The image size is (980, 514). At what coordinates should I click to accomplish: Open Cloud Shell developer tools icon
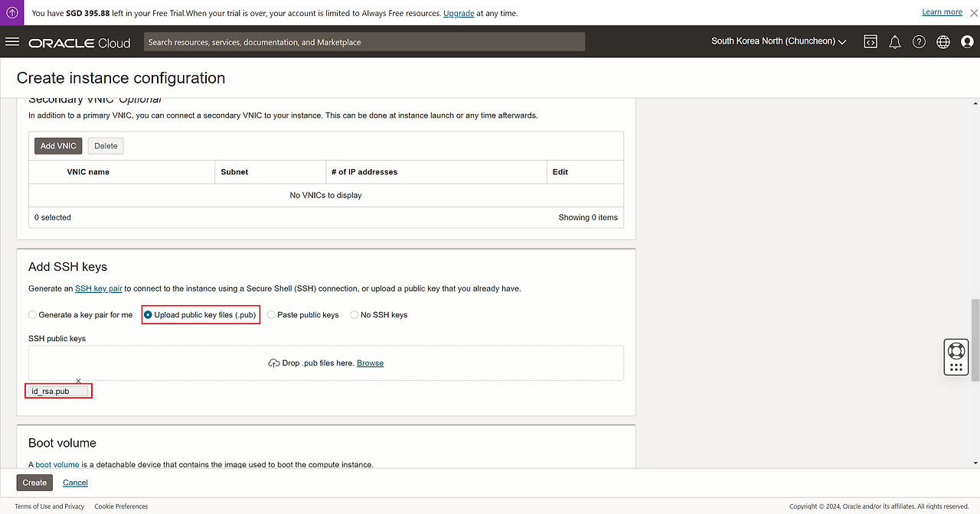pyautogui.click(x=871, y=42)
